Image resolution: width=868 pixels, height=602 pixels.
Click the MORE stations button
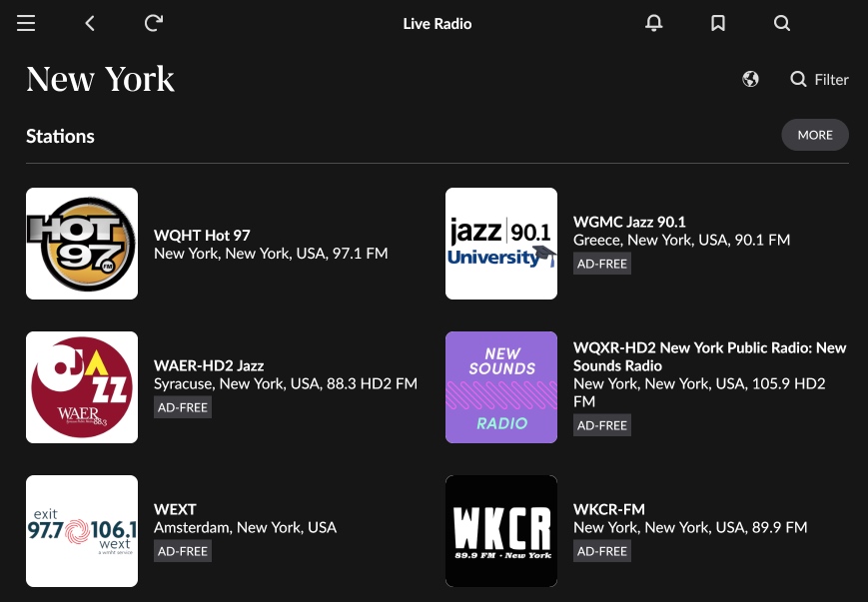point(815,135)
